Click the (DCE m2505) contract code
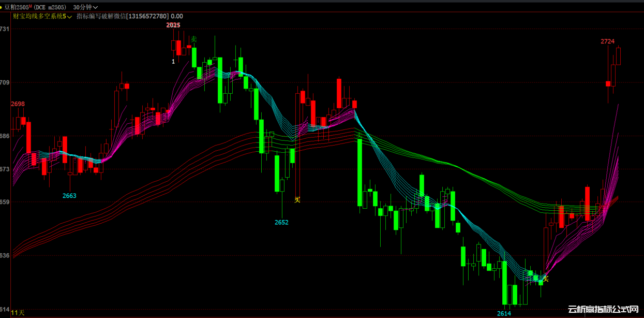This screenshot has width=644, height=318. [51, 7]
